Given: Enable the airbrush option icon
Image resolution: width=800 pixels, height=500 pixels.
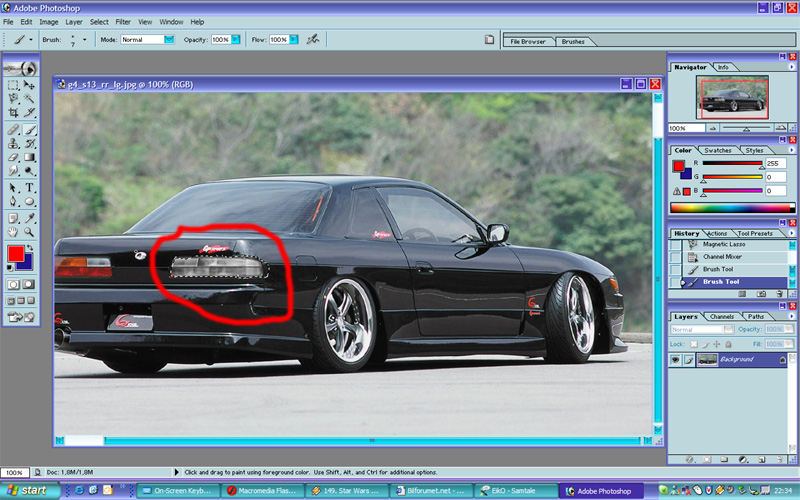Looking at the screenshot, I should click(313, 40).
